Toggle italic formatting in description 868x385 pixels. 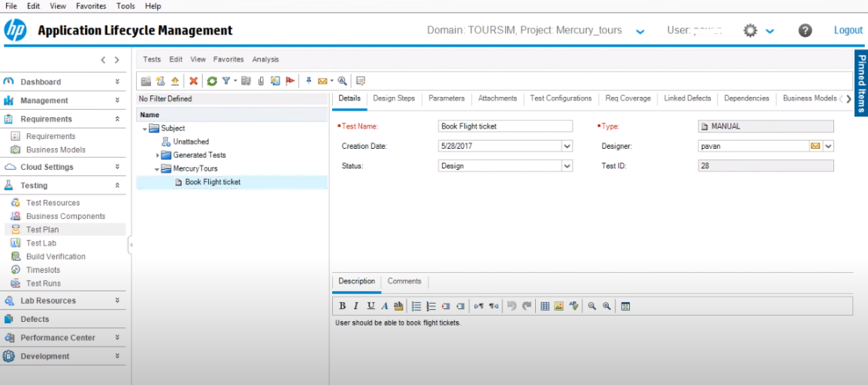[x=356, y=306]
